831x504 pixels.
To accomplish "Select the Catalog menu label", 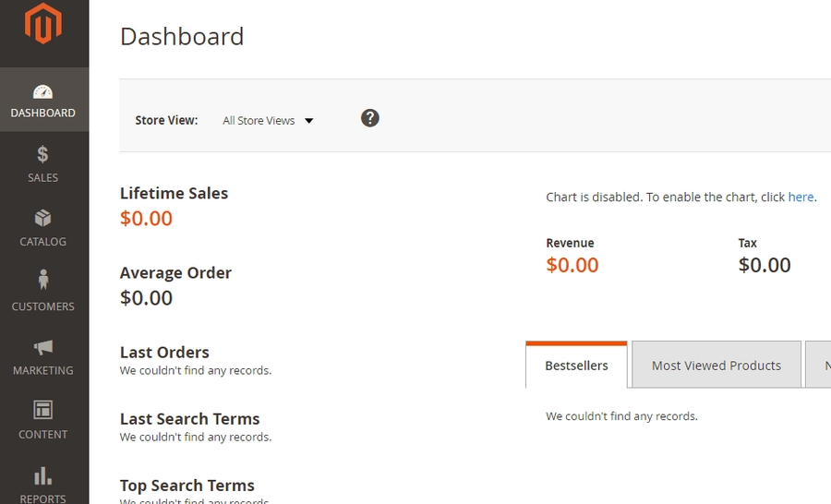I will click(42, 242).
